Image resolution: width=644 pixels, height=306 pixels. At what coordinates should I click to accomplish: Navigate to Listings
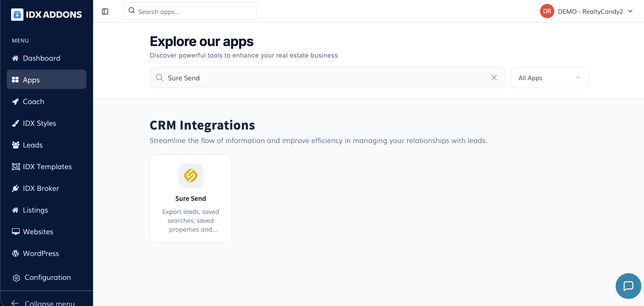pos(35,210)
